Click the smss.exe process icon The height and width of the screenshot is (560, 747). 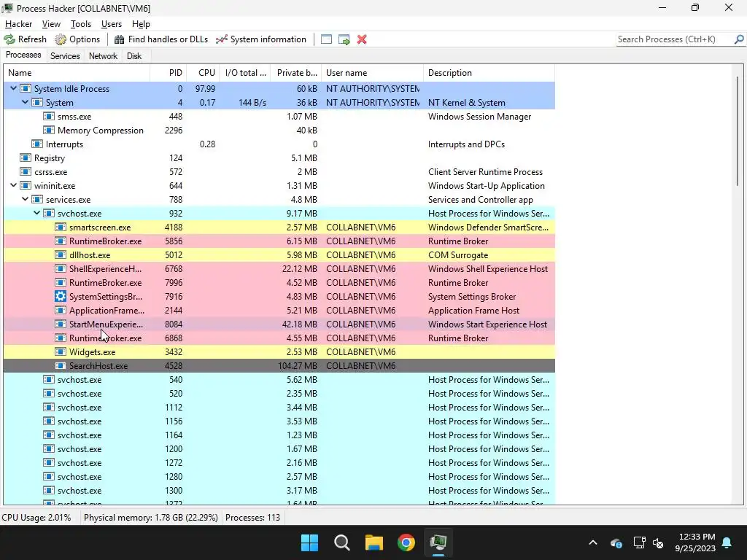[49, 116]
